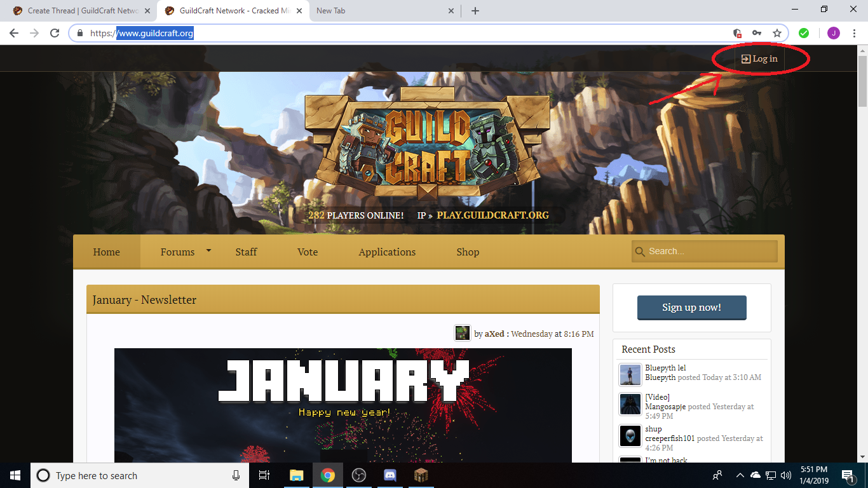Open the [Video] recent post
868x488 pixels.
pos(657,397)
